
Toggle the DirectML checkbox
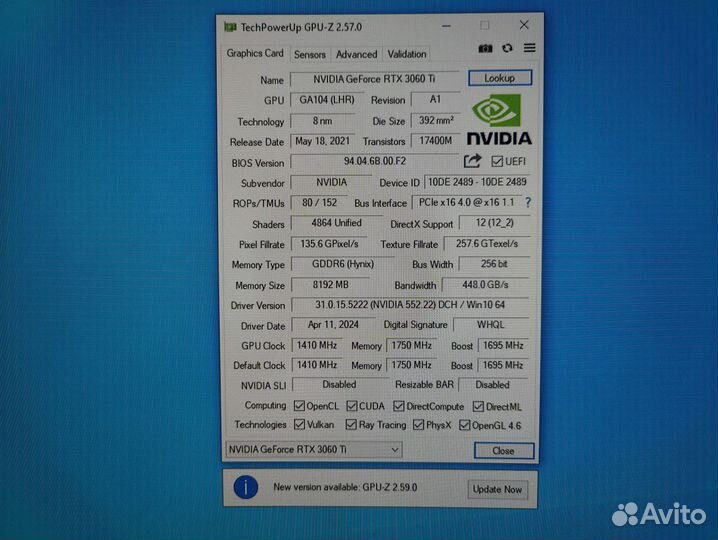tap(478, 407)
